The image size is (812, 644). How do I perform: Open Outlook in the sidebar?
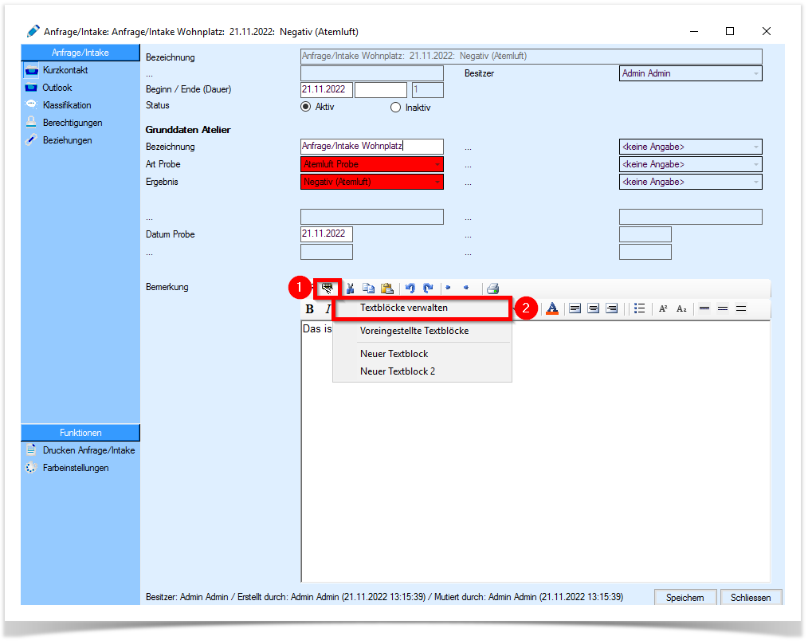click(x=57, y=88)
